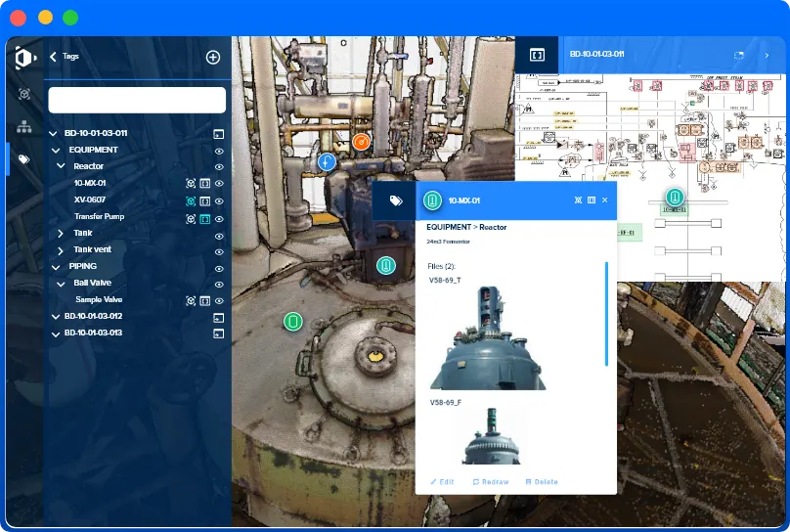The width and height of the screenshot is (790, 532).
Task: Open the V58-69_T reactor image
Action: [x=488, y=337]
